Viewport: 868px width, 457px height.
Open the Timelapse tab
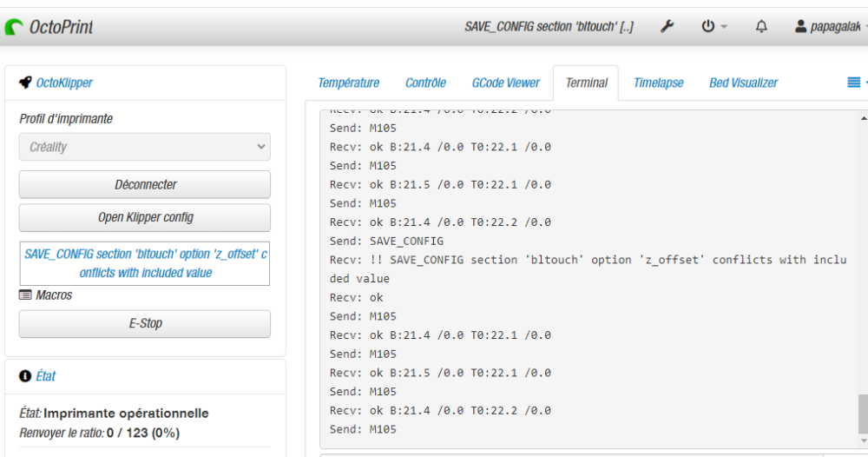658,83
